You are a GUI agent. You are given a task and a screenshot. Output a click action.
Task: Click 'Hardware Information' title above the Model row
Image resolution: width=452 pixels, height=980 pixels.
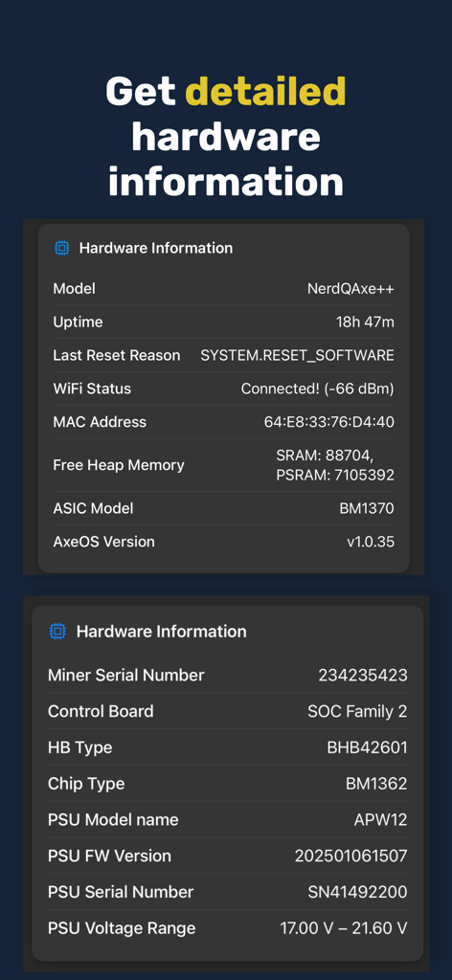[x=156, y=248]
